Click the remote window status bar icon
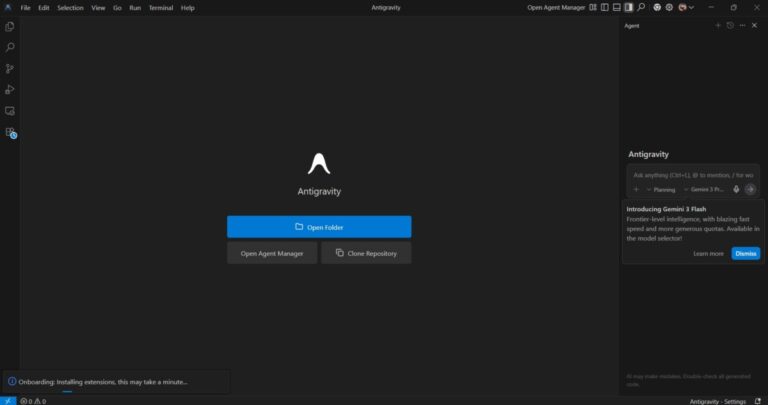 point(8,401)
